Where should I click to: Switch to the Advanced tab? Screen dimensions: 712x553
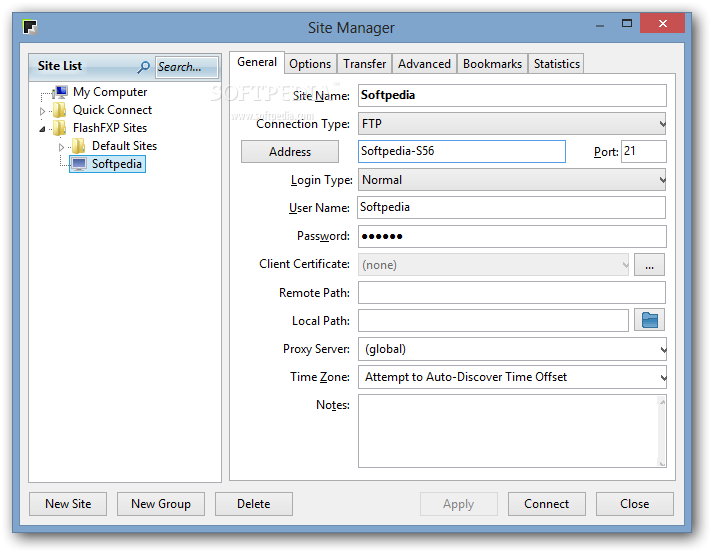pos(424,64)
